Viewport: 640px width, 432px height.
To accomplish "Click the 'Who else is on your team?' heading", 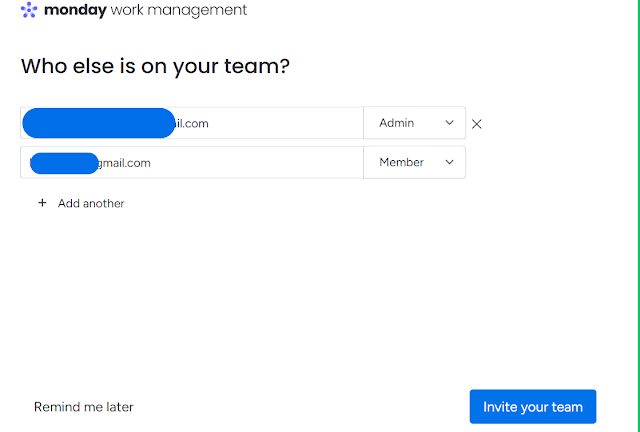I will click(155, 66).
